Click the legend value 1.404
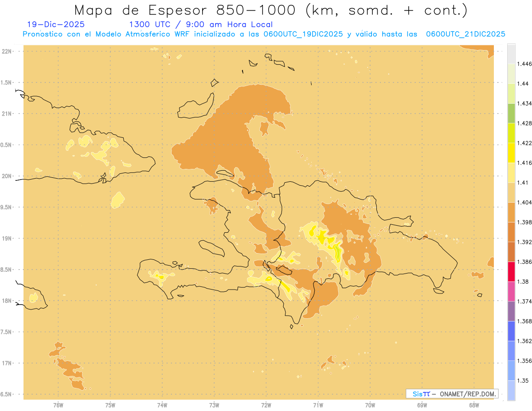Image resolution: width=532 pixels, height=411 pixels. [x=524, y=202]
